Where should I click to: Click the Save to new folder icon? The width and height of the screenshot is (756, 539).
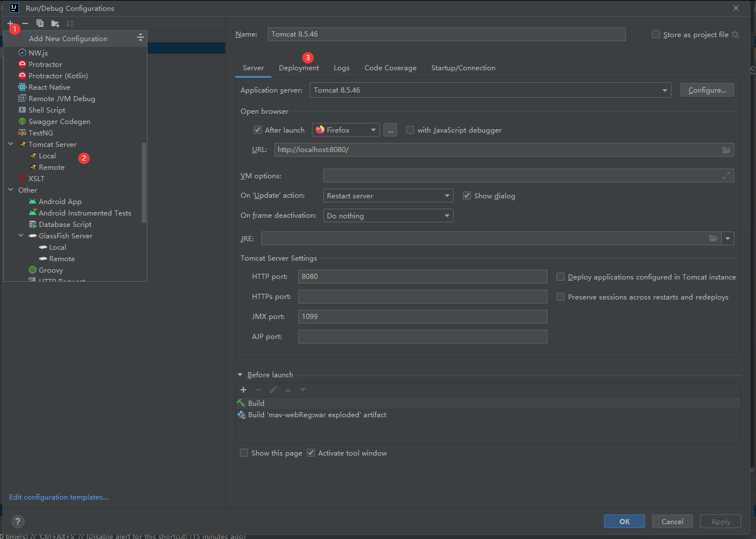[x=55, y=23]
